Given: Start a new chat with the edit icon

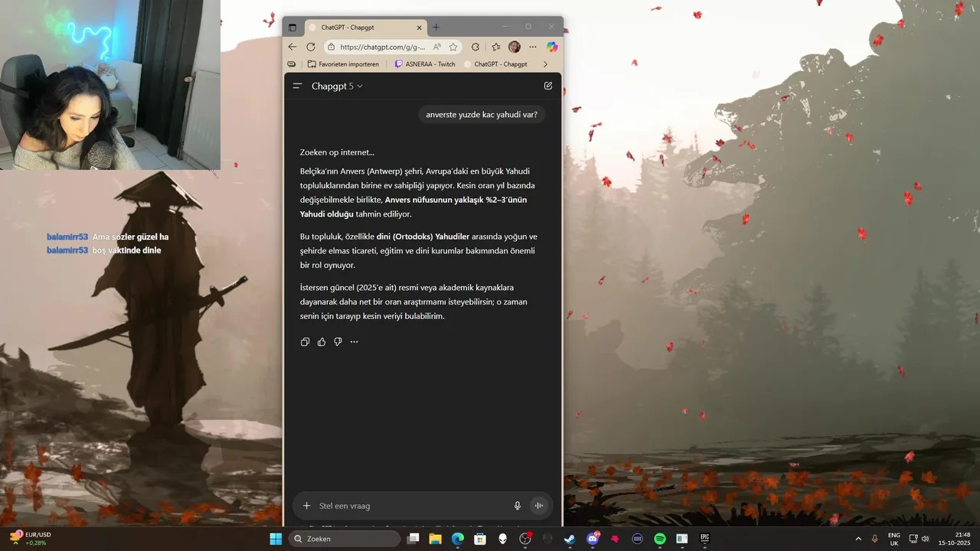Looking at the screenshot, I should [548, 86].
